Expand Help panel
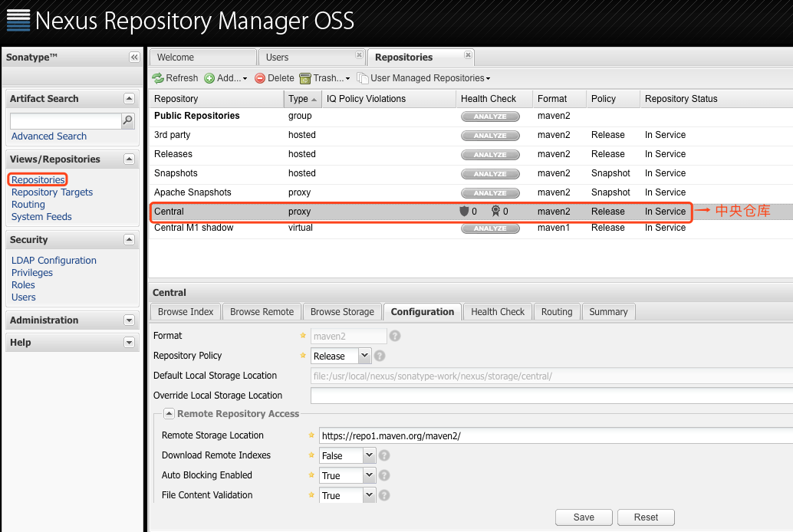The width and height of the screenshot is (793, 532). tap(129, 343)
